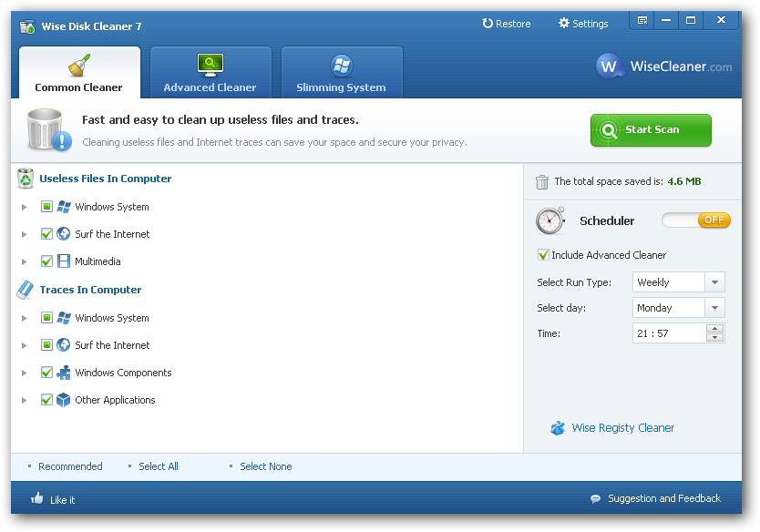The height and width of the screenshot is (532, 760).
Task: Click the Like it label
Action: click(x=62, y=500)
